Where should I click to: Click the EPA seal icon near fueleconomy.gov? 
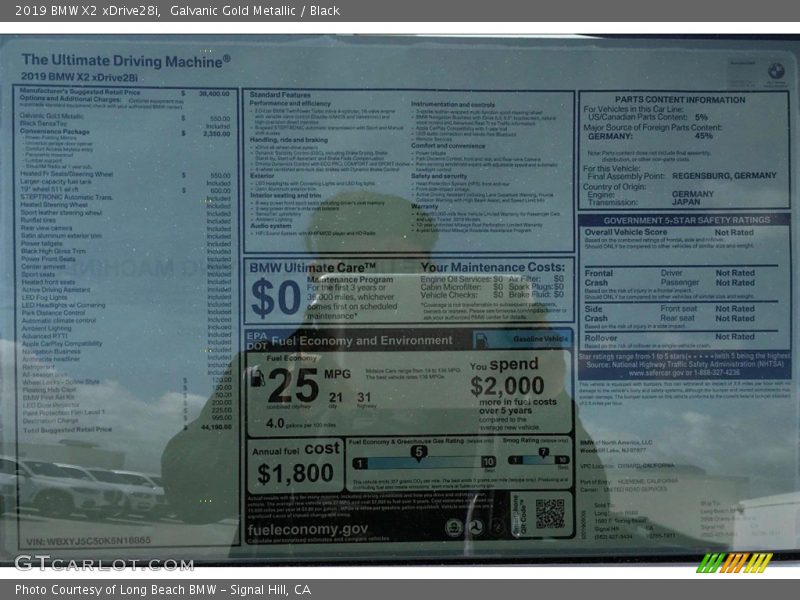pos(453,527)
